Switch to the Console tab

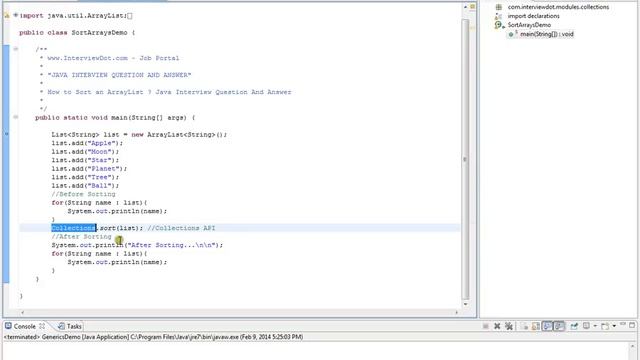(x=24, y=326)
